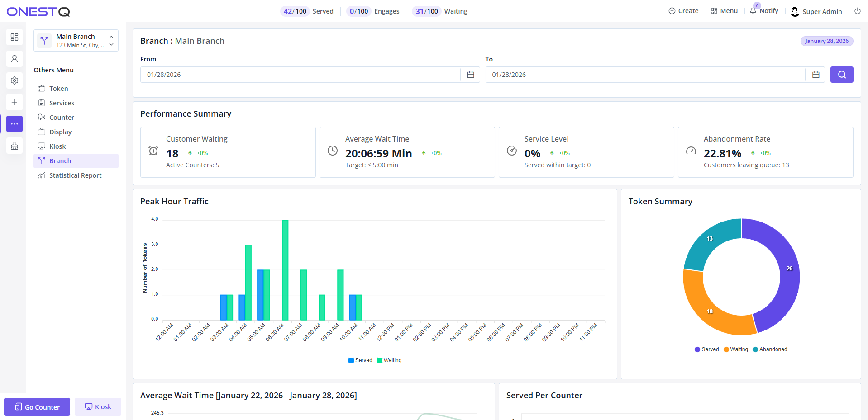Click the plus icon in left rail
Screen dimensions: 868x420
point(14,102)
